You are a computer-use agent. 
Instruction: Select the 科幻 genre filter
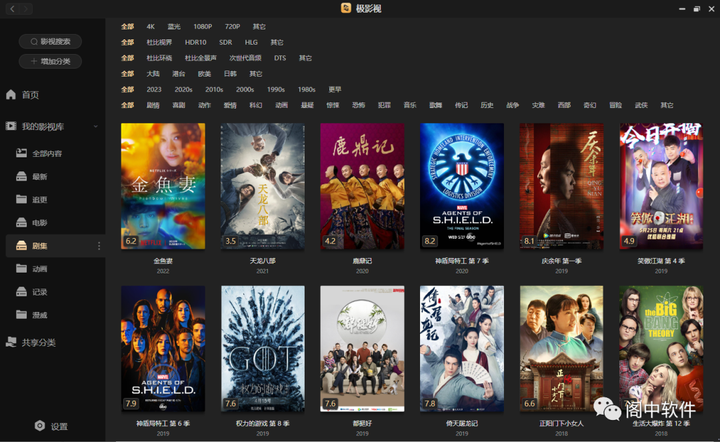pyautogui.click(x=256, y=105)
